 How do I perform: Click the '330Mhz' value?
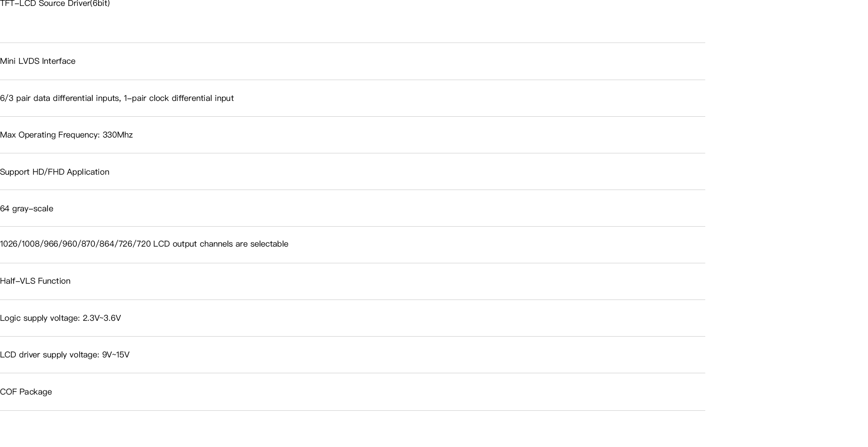pyautogui.click(x=118, y=135)
